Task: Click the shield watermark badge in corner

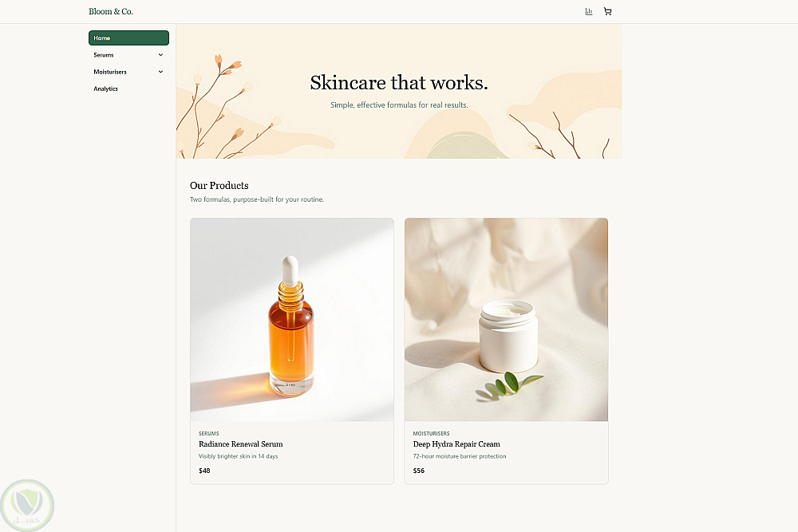Action: [27, 505]
